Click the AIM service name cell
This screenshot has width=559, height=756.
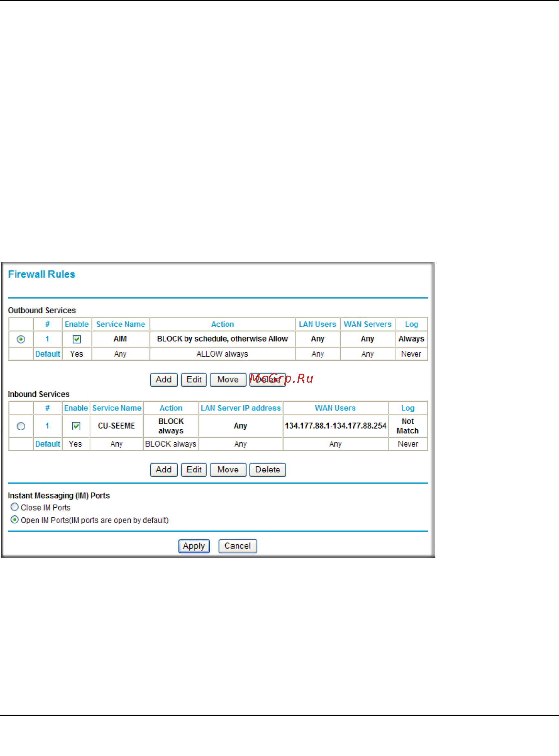point(121,339)
